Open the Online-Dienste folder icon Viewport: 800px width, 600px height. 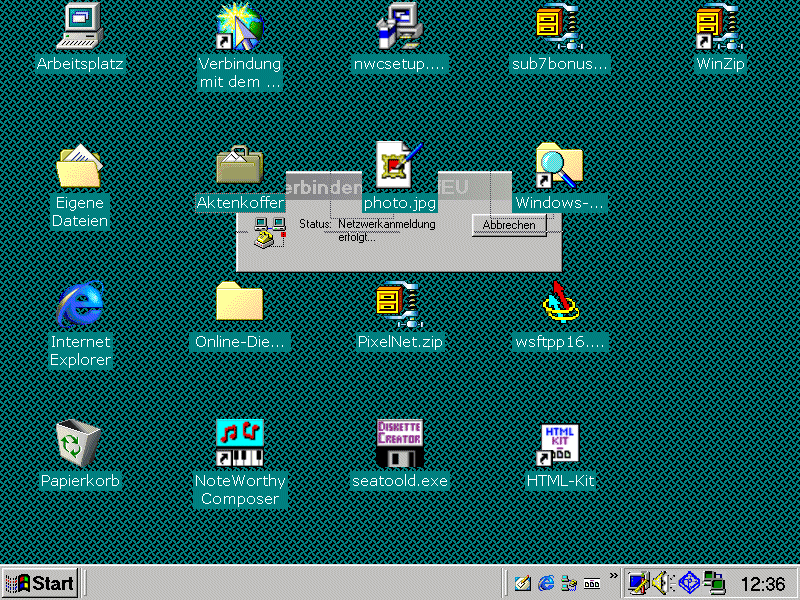point(240,304)
